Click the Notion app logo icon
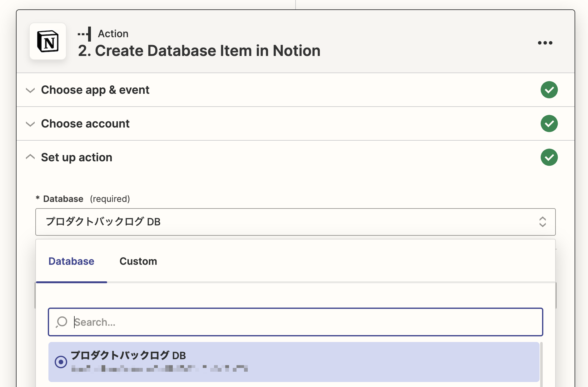The width and height of the screenshot is (588, 387). click(x=48, y=41)
